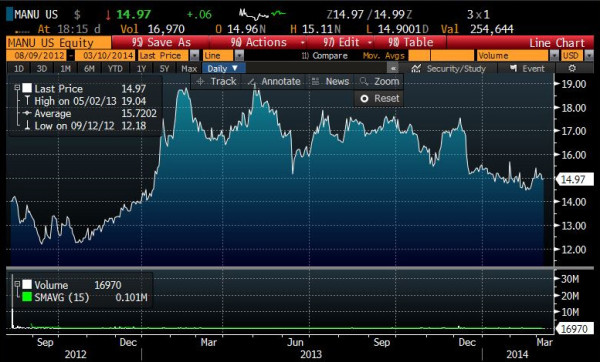Viewport: 600px width, 362px height.
Task: Click the MANU US ticker in header
Action: click(36, 15)
